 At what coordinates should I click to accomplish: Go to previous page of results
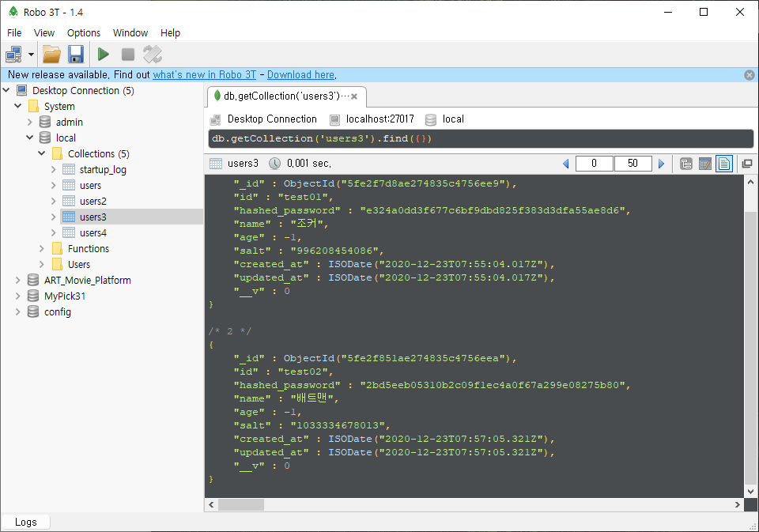(x=566, y=164)
